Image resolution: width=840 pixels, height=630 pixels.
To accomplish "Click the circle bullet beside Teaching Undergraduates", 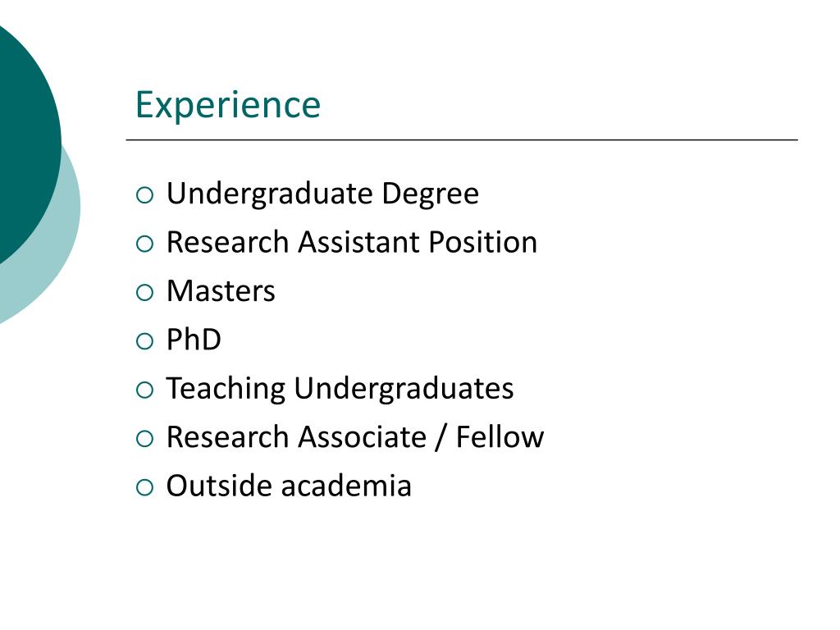I will point(144,390).
